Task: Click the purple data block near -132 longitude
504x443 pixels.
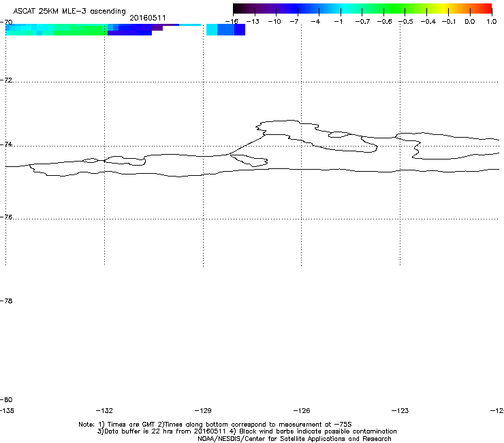Action: point(129,33)
